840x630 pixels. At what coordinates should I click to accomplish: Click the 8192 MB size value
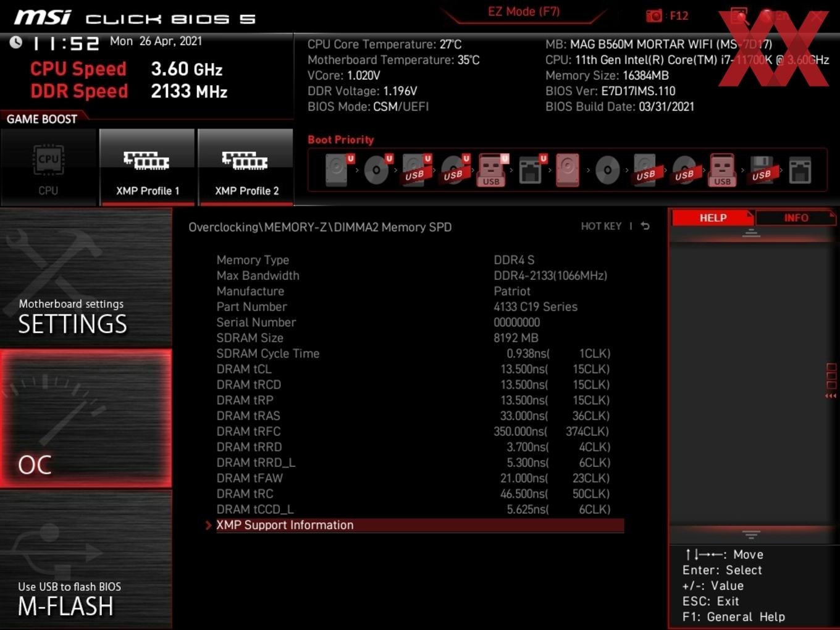[x=516, y=338]
